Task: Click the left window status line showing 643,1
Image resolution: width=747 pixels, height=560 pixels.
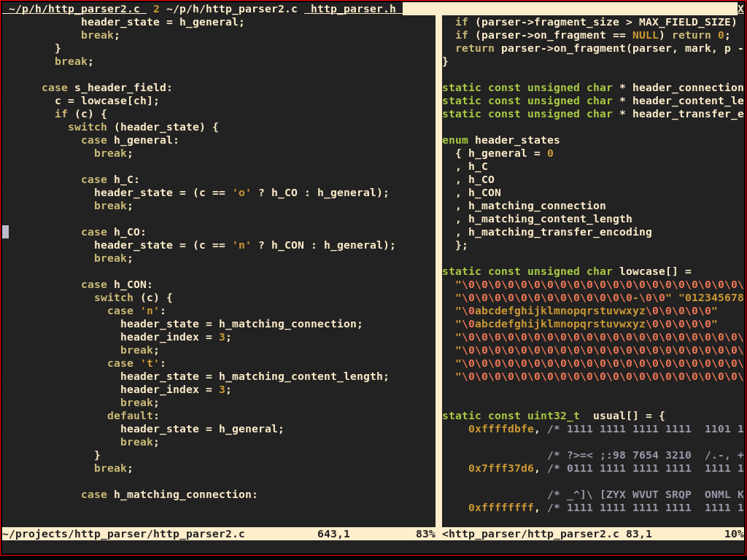Action: tap(334, 534)
